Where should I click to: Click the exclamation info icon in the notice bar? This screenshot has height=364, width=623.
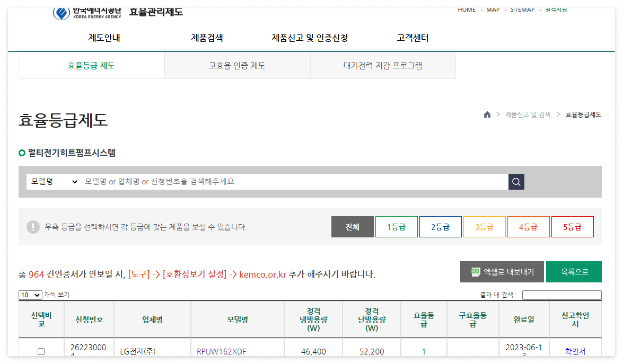[x=33, y=226]
